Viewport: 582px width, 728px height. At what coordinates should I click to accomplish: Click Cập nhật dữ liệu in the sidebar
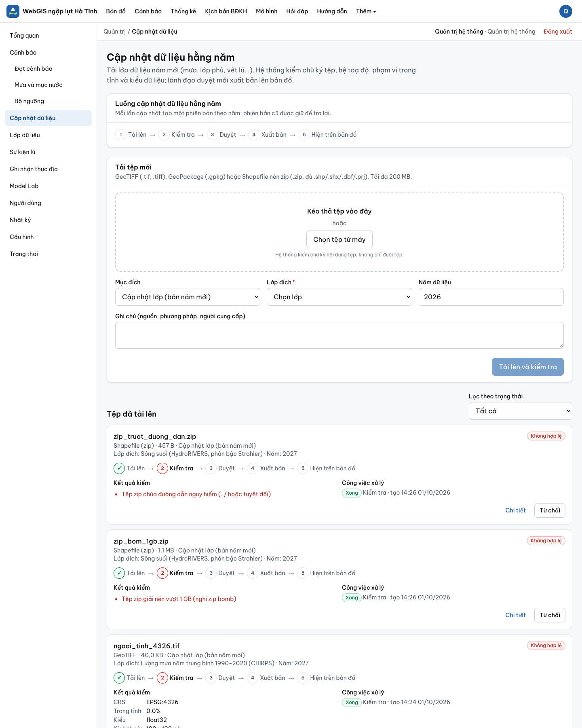pos(48,118)
